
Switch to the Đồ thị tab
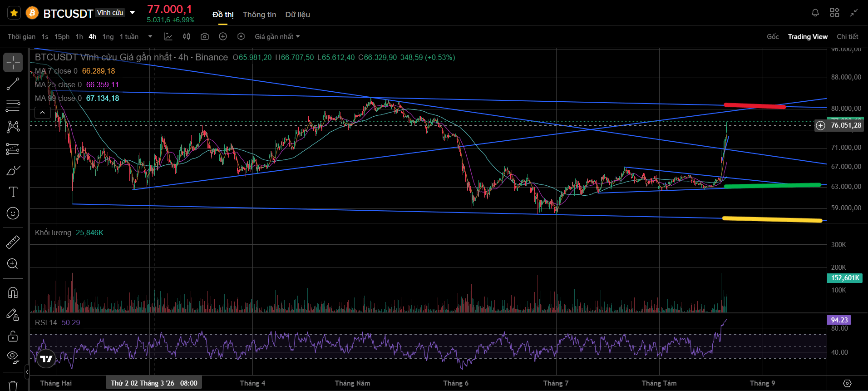[223, 15]
